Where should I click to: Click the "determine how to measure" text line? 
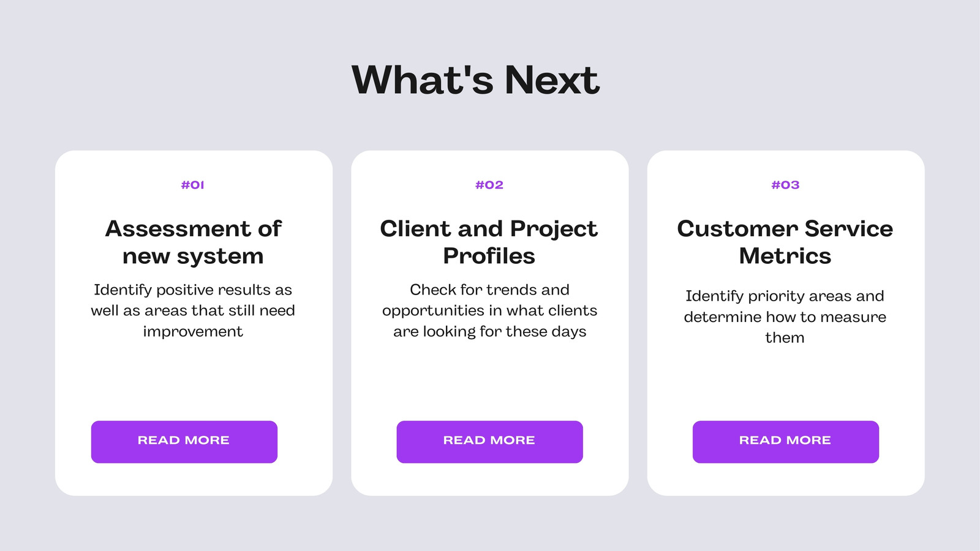(x=785, y=317)
